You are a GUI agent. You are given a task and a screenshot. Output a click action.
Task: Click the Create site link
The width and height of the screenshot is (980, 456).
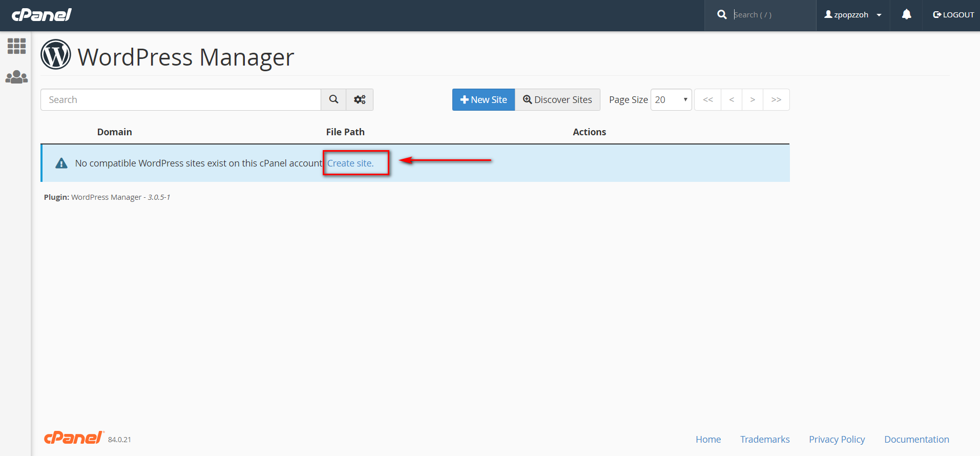coord(350,163)
